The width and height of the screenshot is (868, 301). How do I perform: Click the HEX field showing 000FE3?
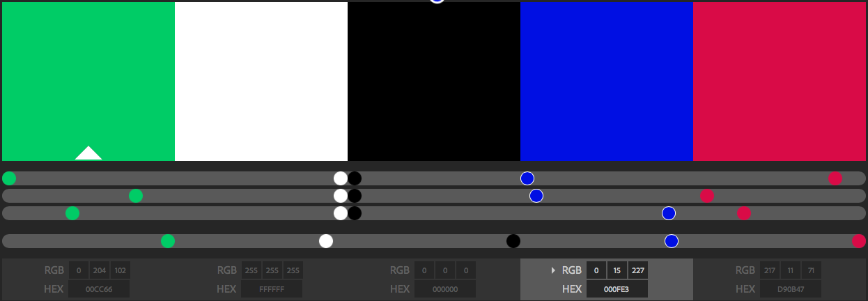coord(617,289)
